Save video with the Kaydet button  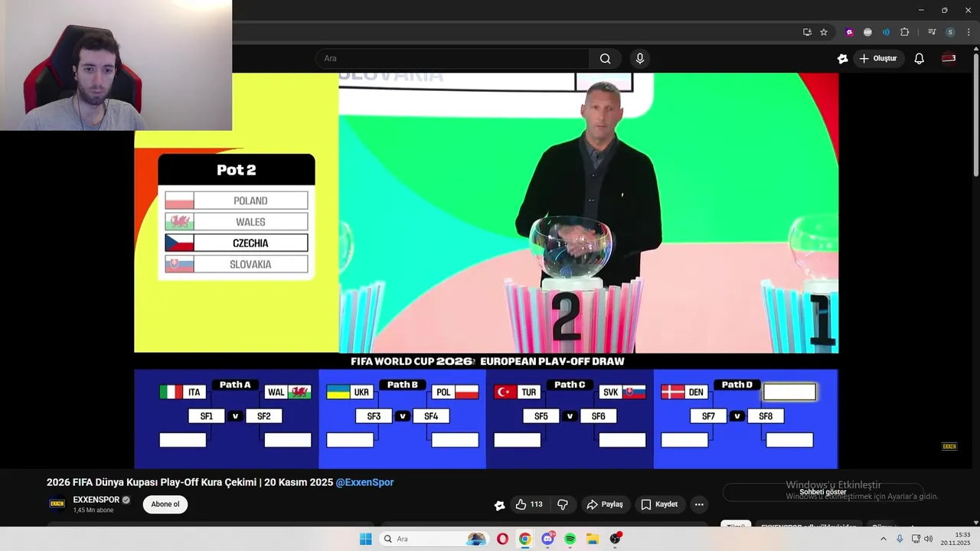[659, 504]
